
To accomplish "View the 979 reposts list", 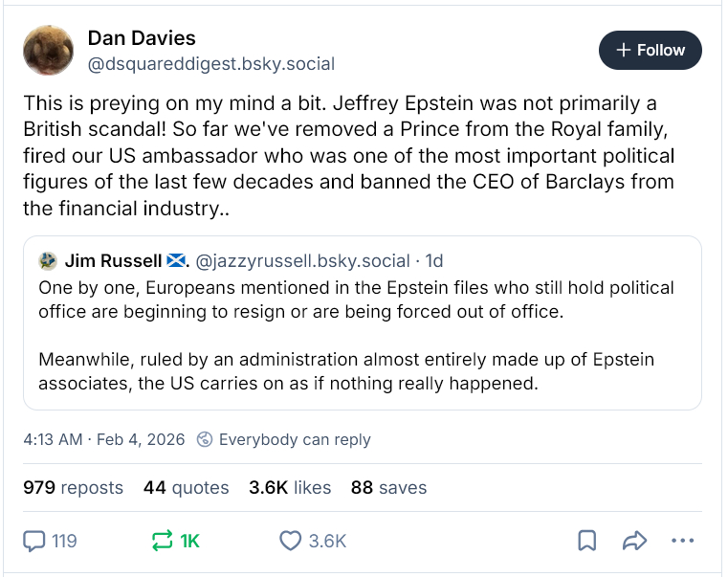I will 73,487.
